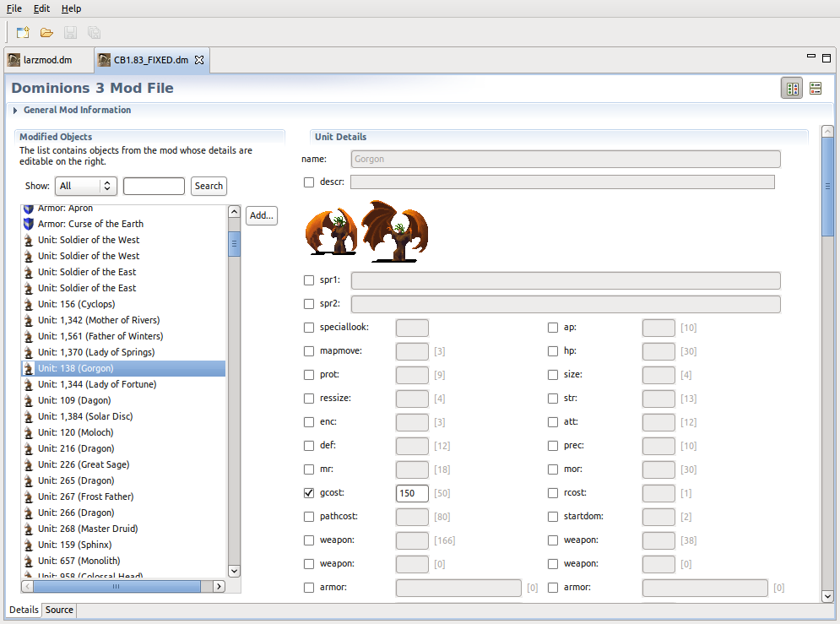
Task: Tick the mr checkbox
Action: (309, 469)
